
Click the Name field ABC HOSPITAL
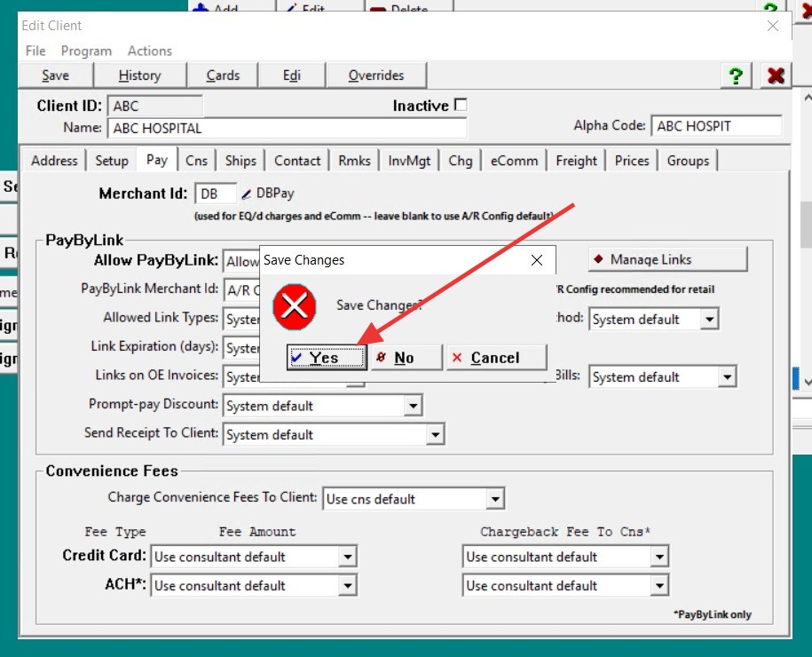[287, 128]
